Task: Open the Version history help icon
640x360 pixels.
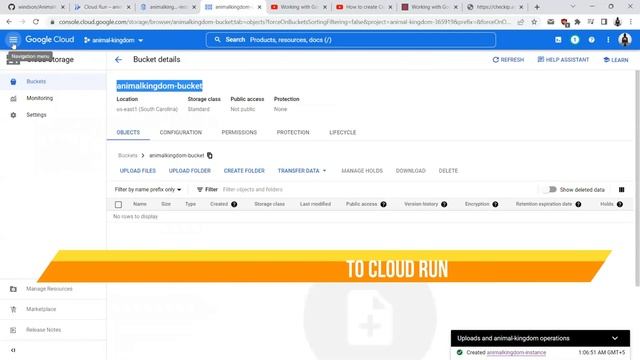Action: point(444,204)
